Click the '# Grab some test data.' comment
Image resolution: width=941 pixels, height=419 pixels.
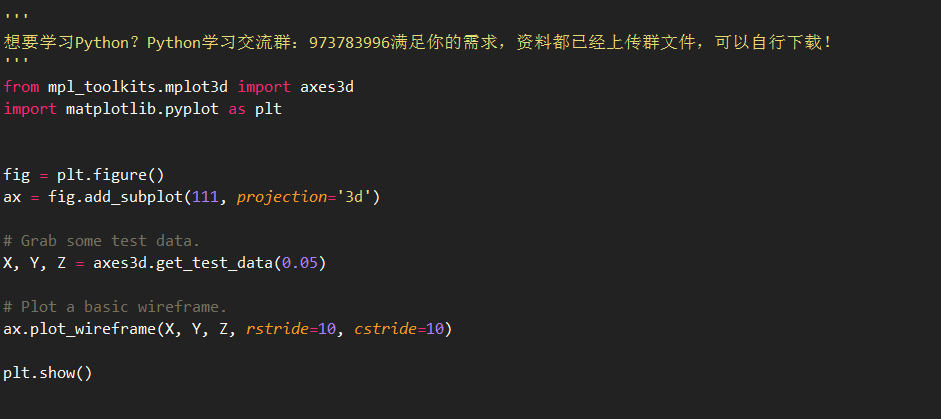point(101,241)
